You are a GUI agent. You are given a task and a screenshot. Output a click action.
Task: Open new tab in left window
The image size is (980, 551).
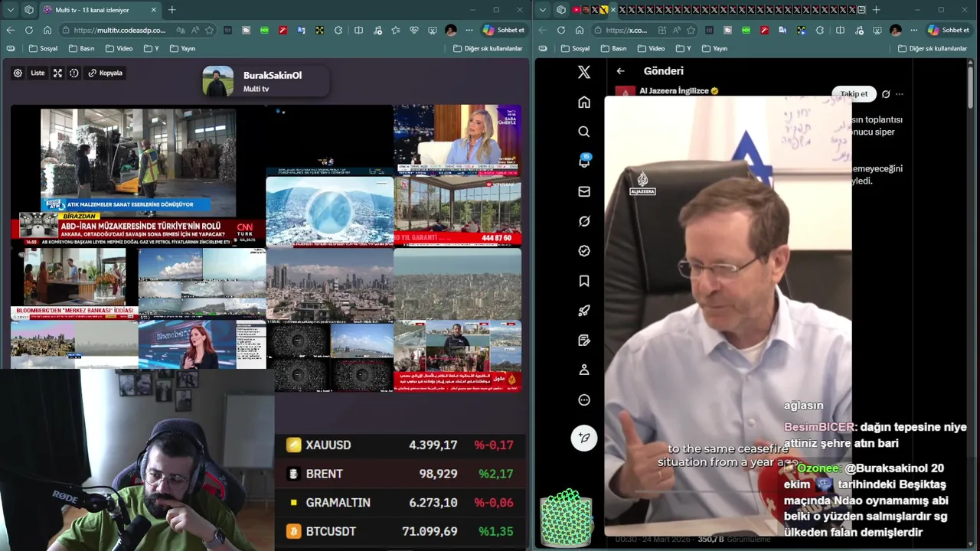pos(171,10)
